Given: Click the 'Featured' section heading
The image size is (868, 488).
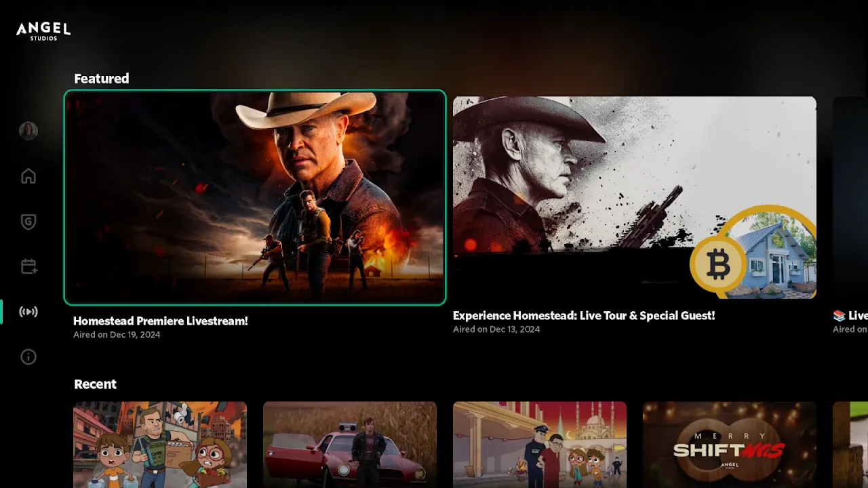Looking at the screenshot, I should coord(102,79).
